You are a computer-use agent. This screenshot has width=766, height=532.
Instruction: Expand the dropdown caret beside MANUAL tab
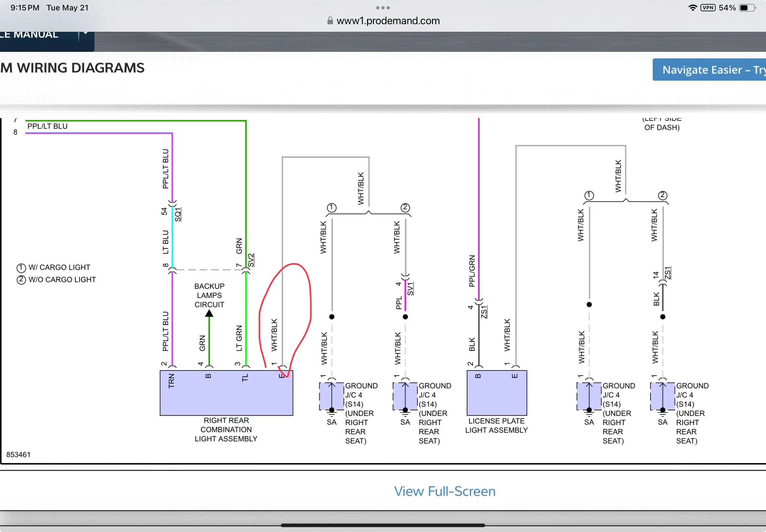[x=85, y=34]
